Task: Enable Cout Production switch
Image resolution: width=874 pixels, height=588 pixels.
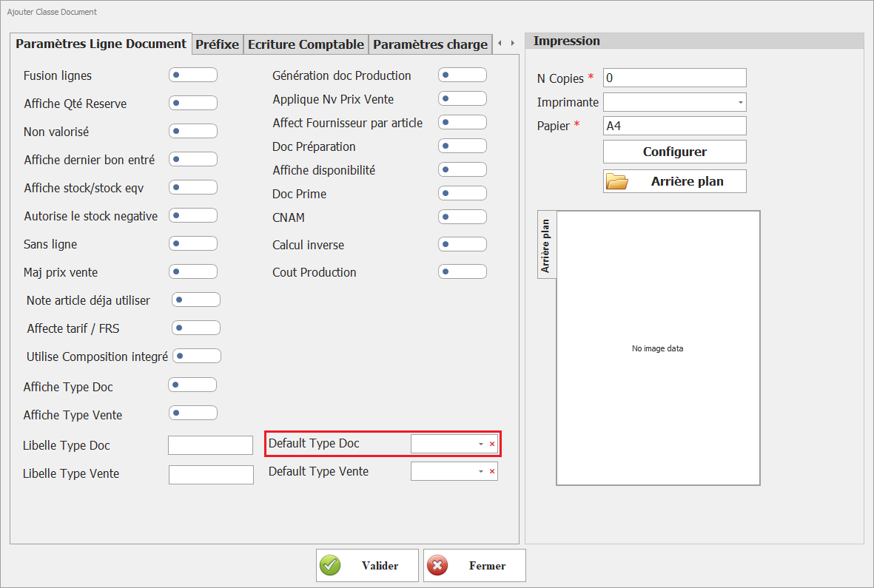Action: [462, 271]
